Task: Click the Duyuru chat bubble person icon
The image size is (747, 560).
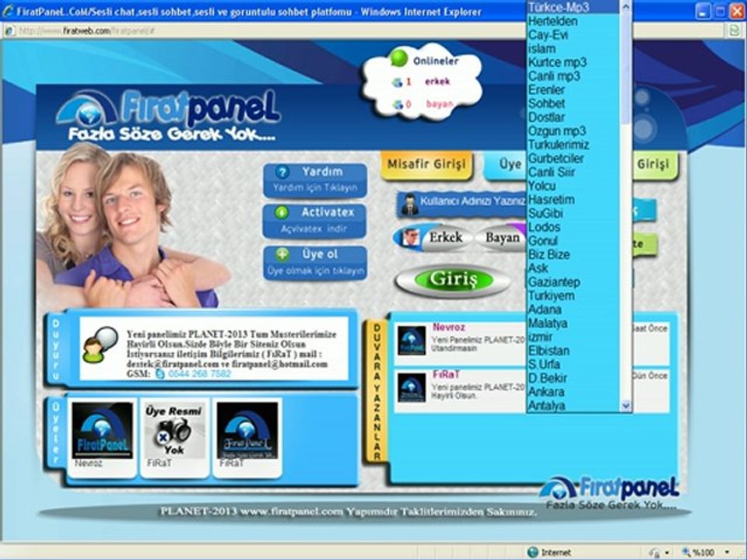Action: (x=100, y=344)
